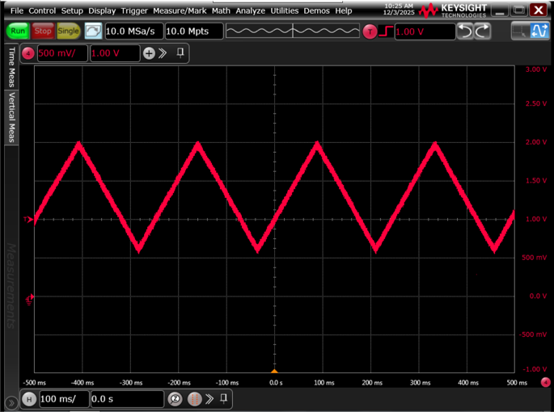The height and width of the screenshot is (412, 554).
Task: Click the 500 mV/ vertical scale field
Action: [62, 53]
